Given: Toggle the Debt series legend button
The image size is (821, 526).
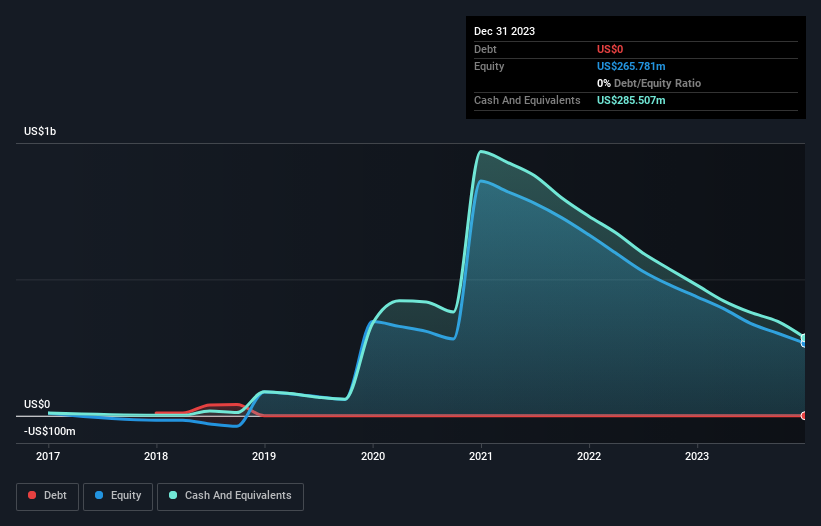Looking at the screenshot, I should [x=47, y=496].
